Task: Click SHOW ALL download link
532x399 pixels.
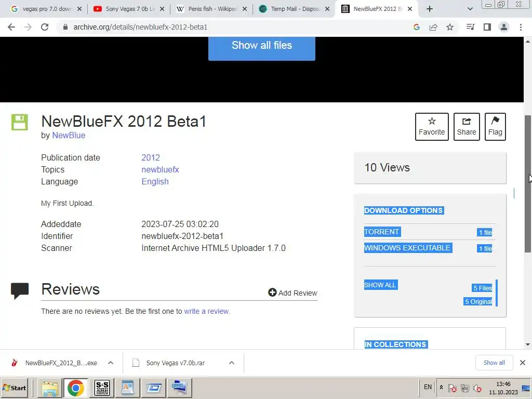Action: [380, 285]
